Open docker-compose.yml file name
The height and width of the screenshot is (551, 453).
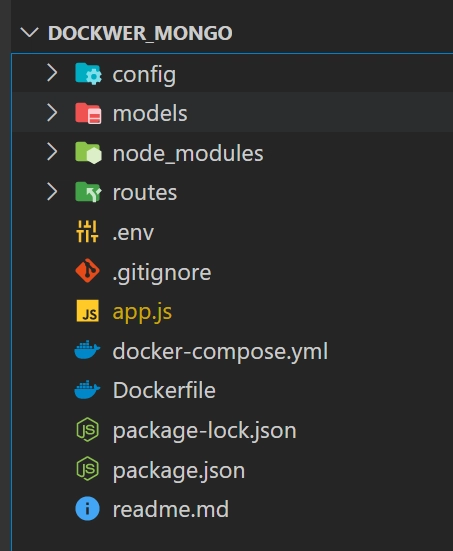[x=220, y=351]
